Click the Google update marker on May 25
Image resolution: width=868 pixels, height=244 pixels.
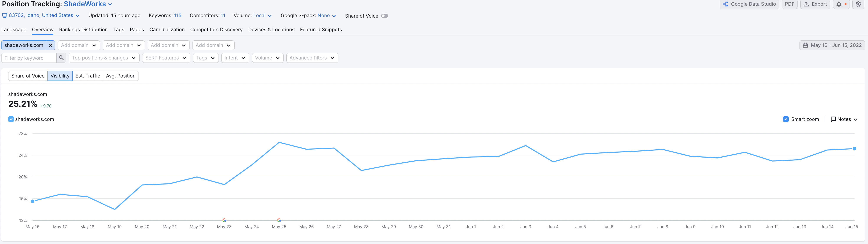pyautogui.click(x=279, y=220)
